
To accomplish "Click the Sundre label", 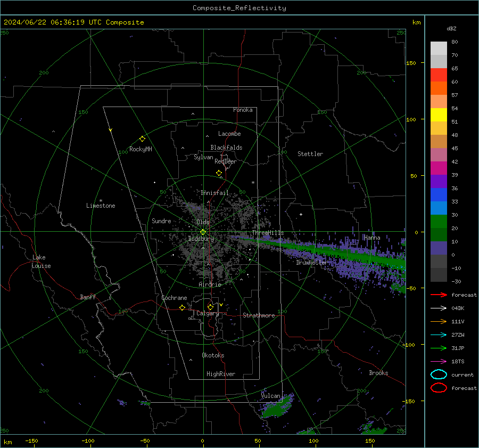I will tap(161, 221).
